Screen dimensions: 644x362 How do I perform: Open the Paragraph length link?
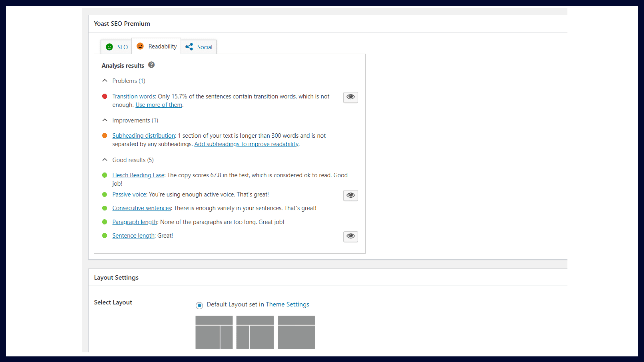pos(135,222)
